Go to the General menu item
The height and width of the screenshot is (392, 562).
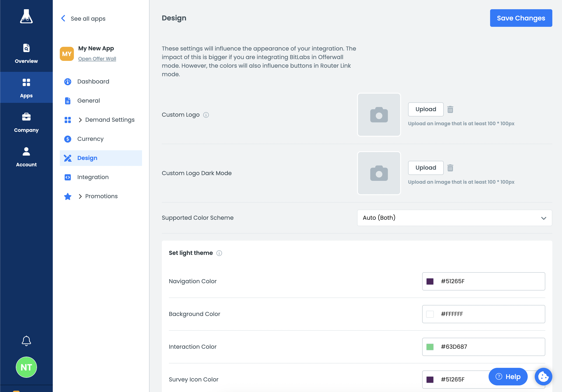point(101,101)
